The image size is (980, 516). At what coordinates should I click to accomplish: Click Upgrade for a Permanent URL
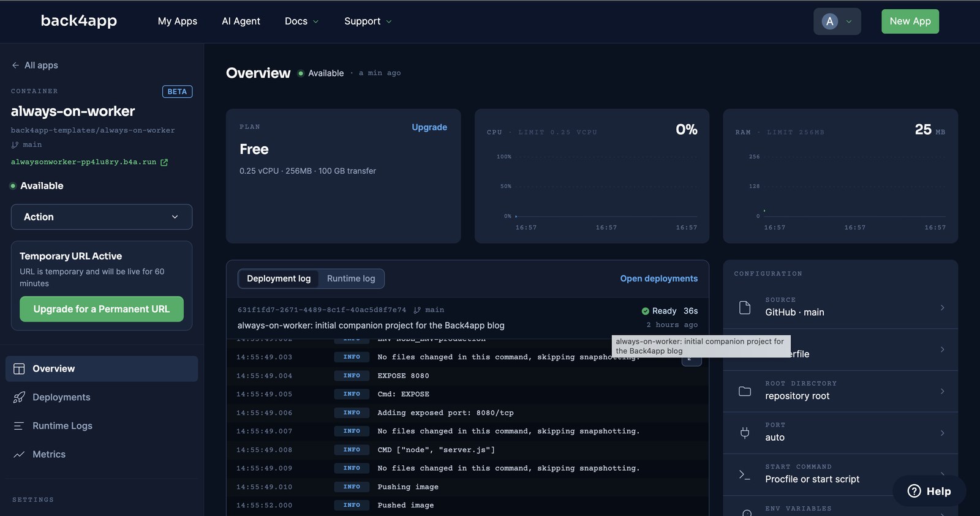click(102, 309)
